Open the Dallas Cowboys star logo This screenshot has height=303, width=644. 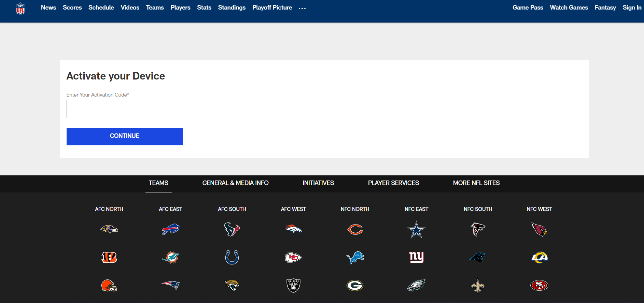pyautogui.click(x=416, y=229)
